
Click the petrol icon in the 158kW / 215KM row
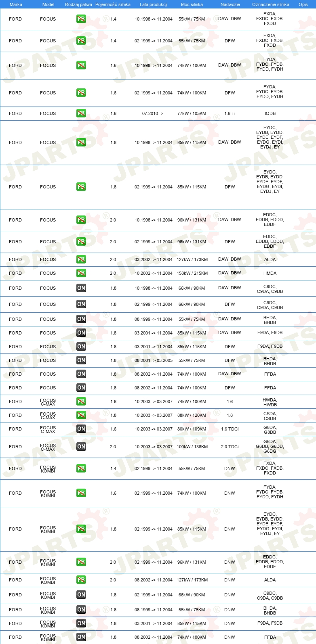pos(81,273)
